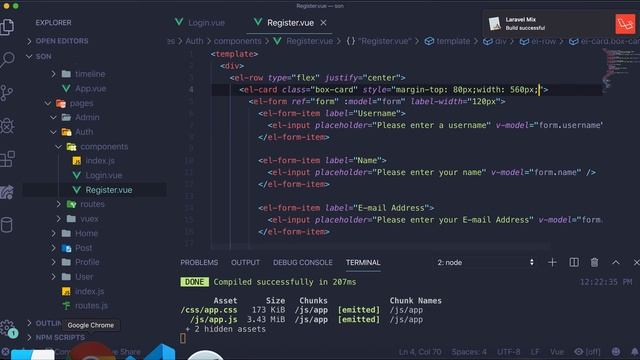This screenshot has height=360, width=640.
Task: Open Login.vue in the explorer tree
Action: [x=103, y=176]
